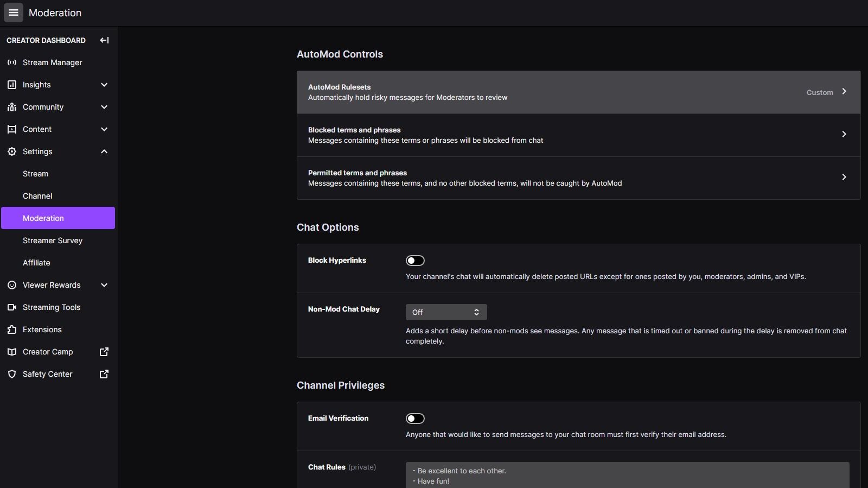Expand the Insights section chevron
The image size is (868, 488).
point(104,85)
